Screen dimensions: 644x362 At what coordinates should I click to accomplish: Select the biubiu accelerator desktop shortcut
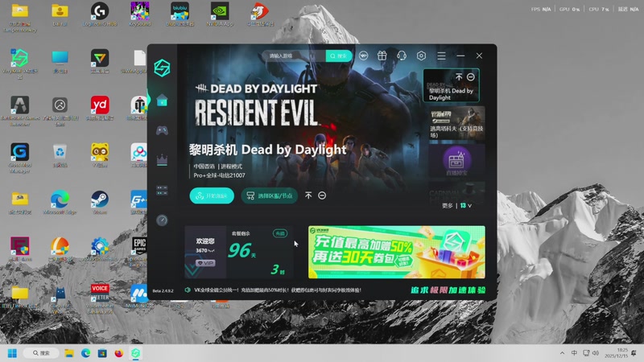180,14
